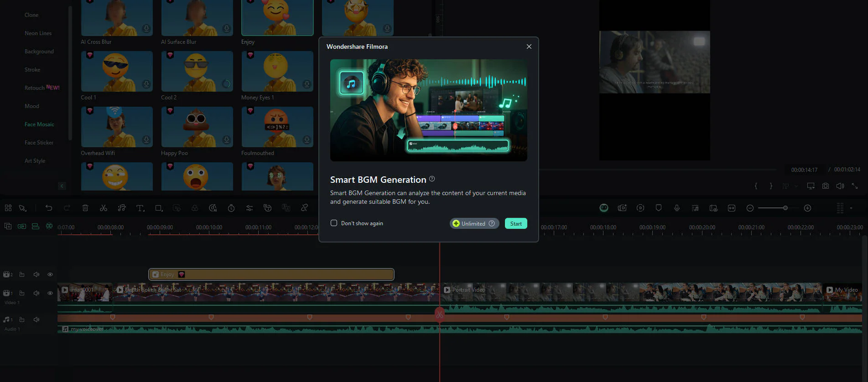Open the speed timer tool
The image size is (868, 382).
coord(231,208)
